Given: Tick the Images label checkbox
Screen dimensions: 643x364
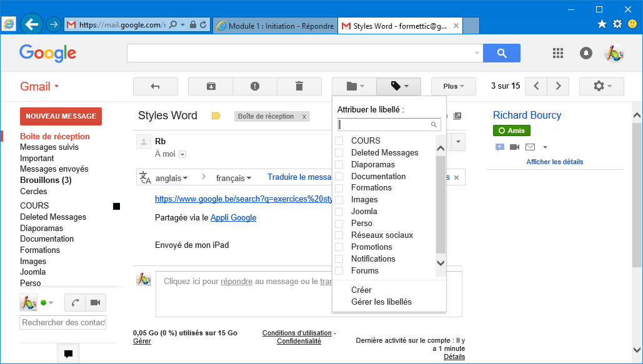Looking at the screenshot, I should (339, 200).
